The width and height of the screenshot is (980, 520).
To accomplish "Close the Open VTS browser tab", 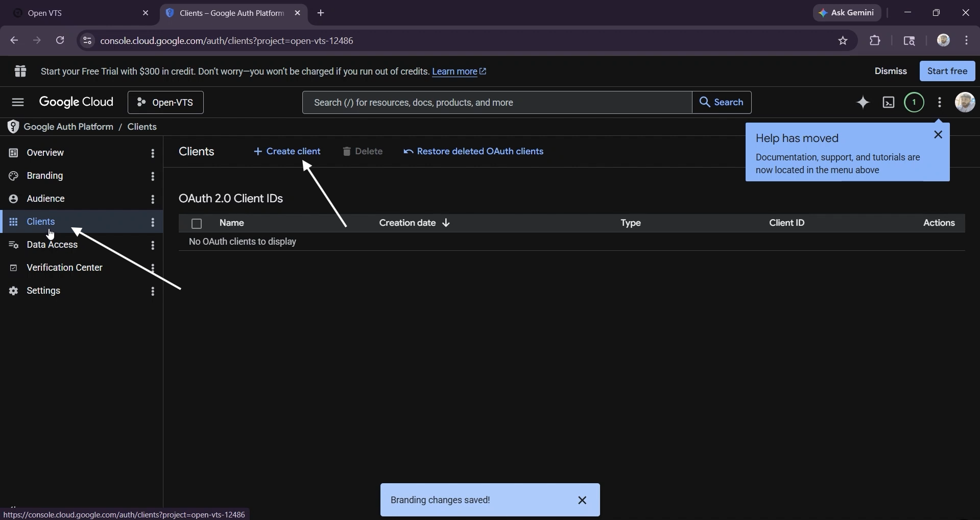I will tap(146, 13).
